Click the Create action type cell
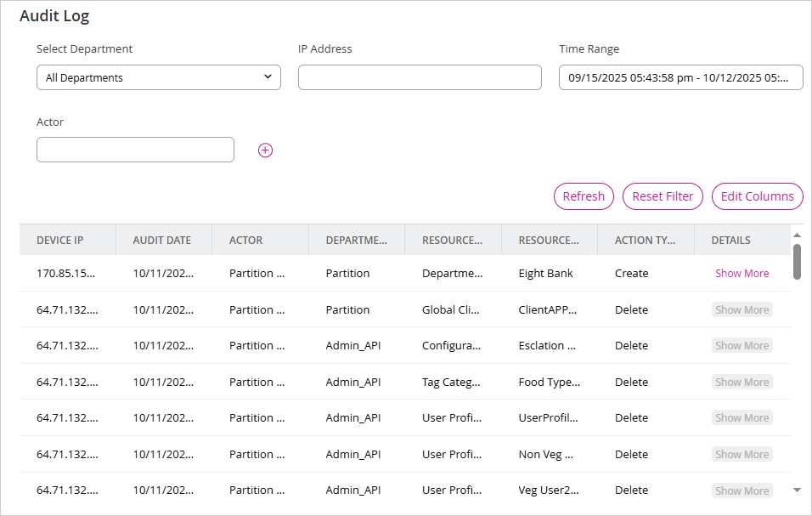The image size is (812, 516). coord(631,274)
